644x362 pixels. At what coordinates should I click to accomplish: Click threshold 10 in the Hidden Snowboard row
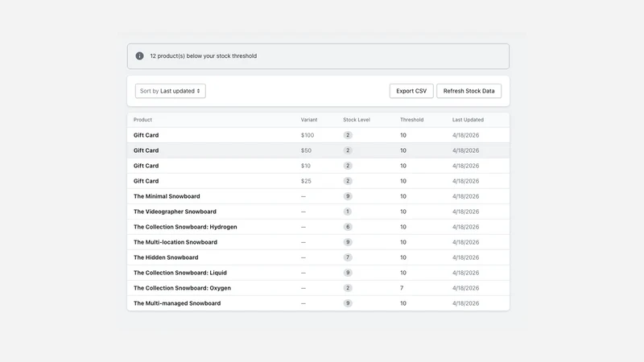[403, 257]
